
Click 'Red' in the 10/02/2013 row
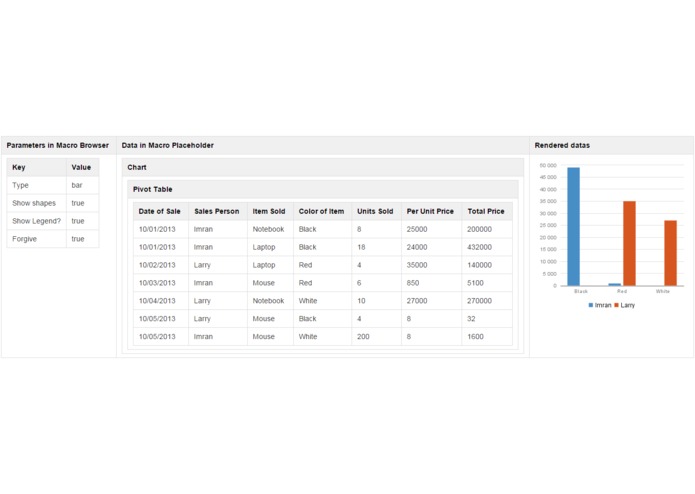click(x=322, y=265)
